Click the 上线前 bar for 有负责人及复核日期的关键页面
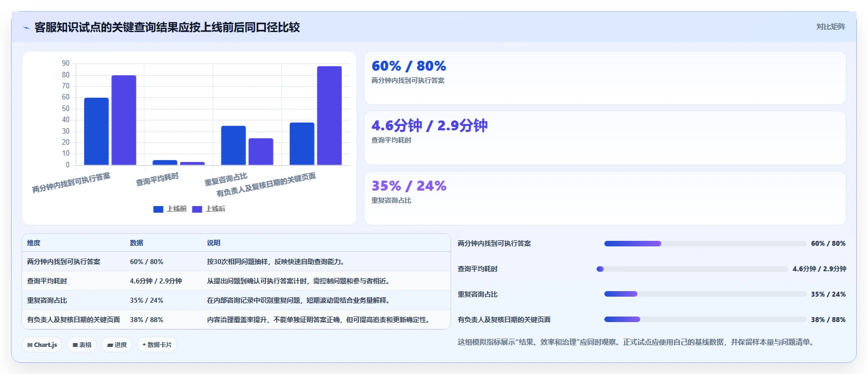The width and height of the screenshot is (868, 374). 302,144
